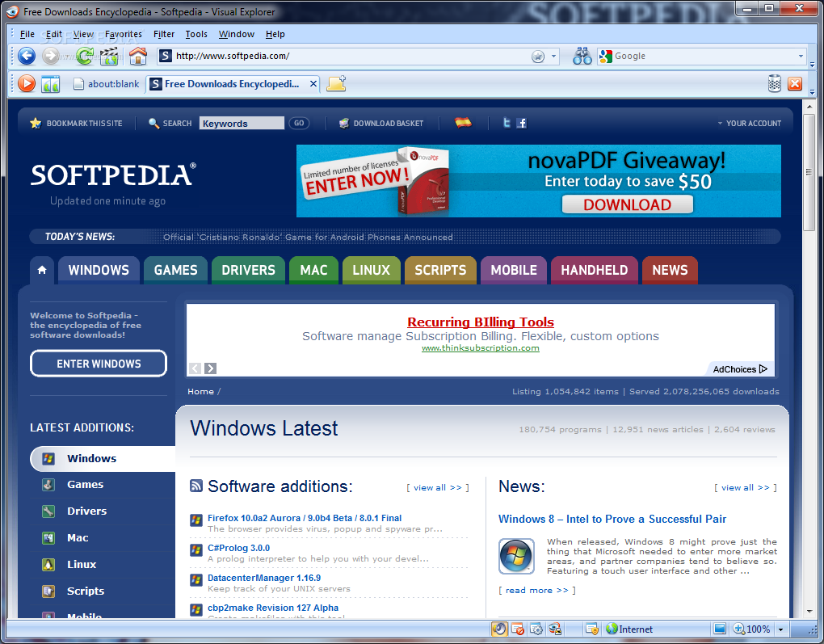Screen dimensions: 824x644
Task: Click the AdChoices label
Action: (740, 369)
